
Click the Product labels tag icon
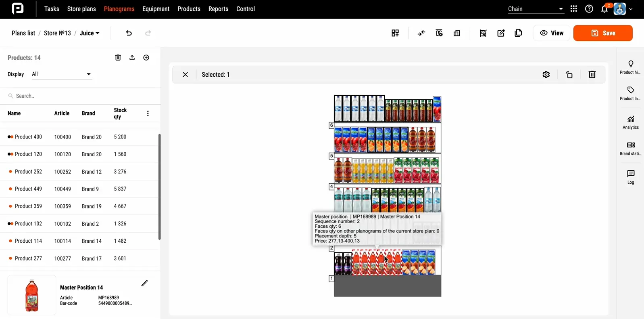[630, 93]
